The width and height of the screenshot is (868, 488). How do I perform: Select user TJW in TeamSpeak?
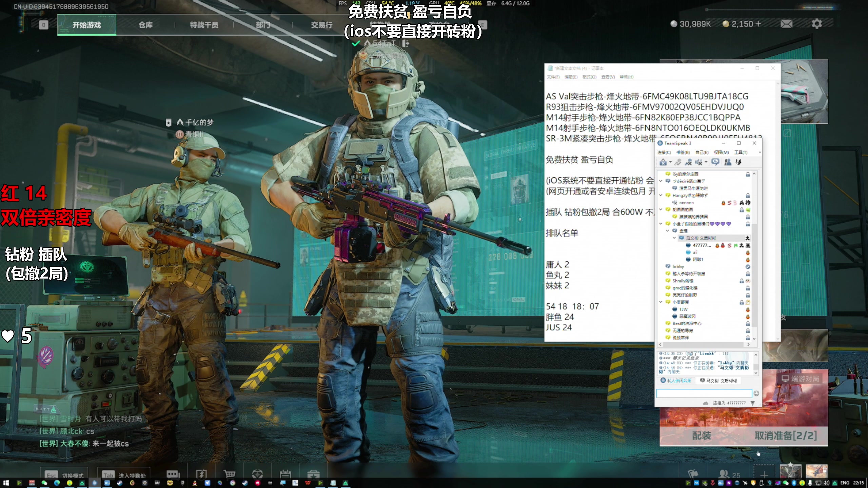pyautogui.click(x=684, y=309)
